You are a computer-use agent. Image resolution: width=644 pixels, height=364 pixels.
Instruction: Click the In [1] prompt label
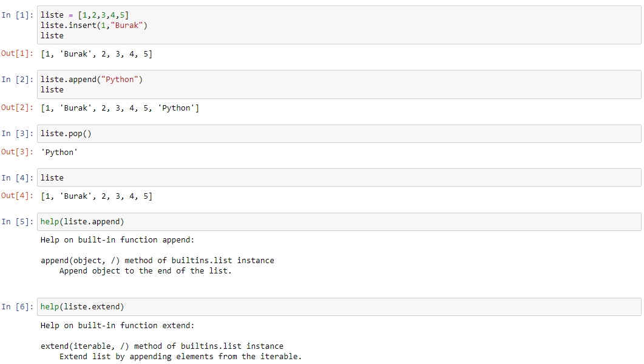(x=17, y=15)
